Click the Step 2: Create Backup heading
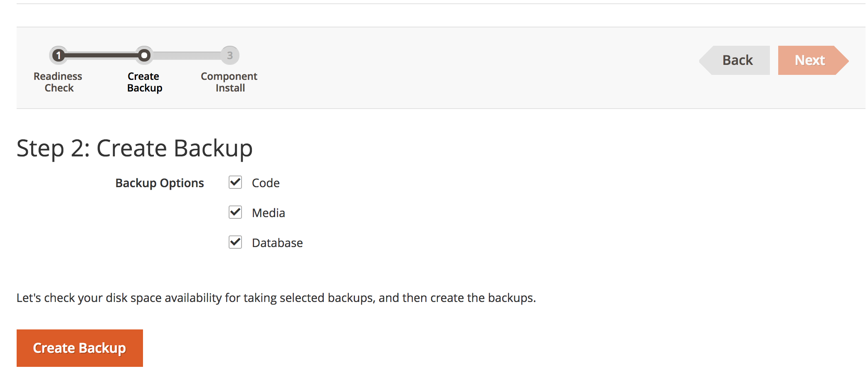 135,148
